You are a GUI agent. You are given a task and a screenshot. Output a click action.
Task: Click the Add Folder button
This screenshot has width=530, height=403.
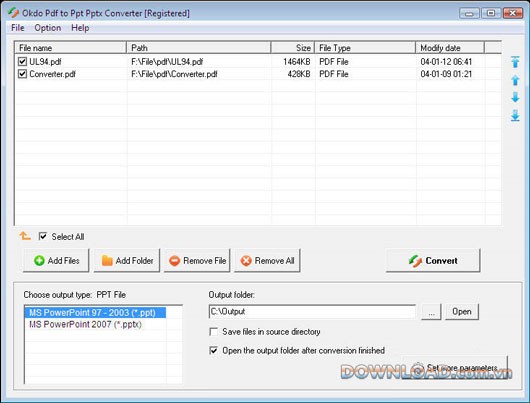(x=127, y=261)
